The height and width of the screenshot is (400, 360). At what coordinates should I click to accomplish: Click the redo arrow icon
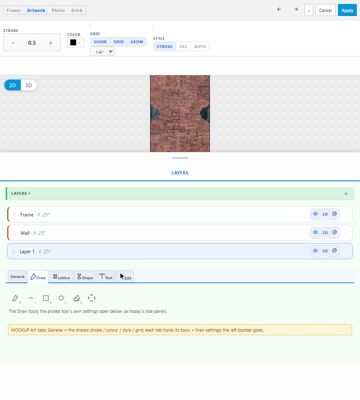coord(296,10)
